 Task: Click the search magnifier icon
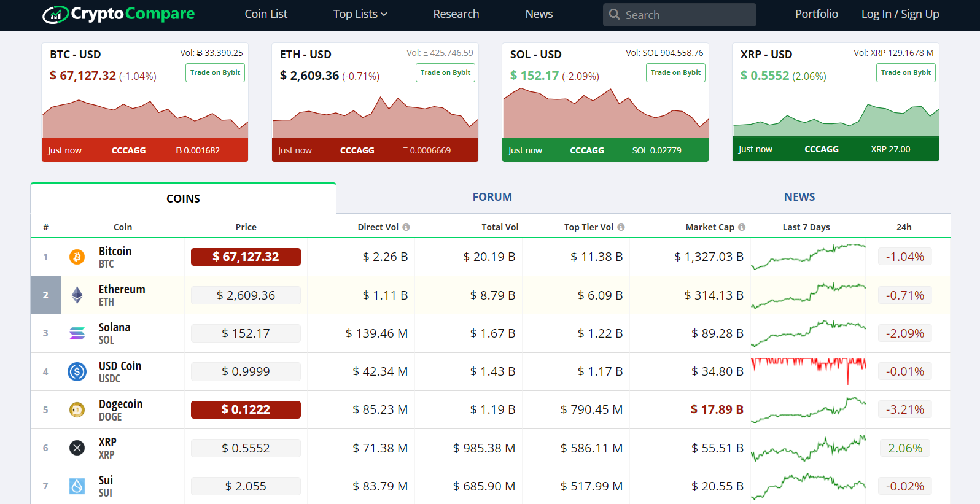coord(615,14)
